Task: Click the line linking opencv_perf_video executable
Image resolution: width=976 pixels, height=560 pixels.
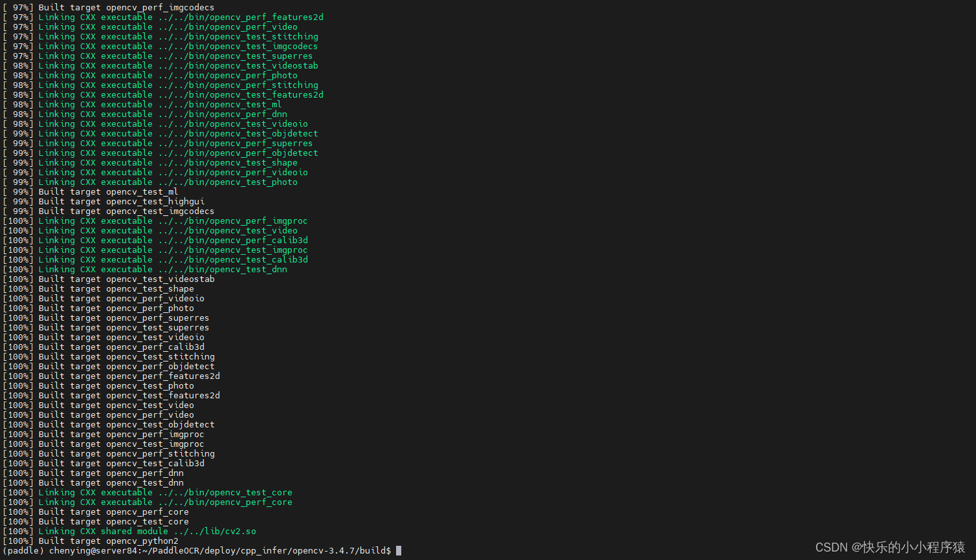Action: (x=150, y=27)
